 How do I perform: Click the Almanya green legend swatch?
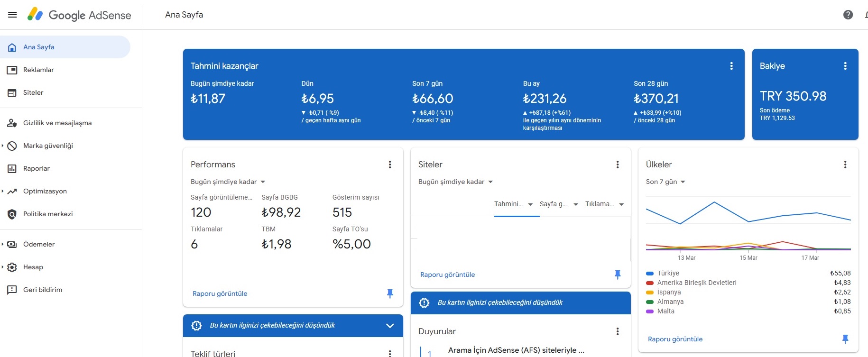[650, 302]
